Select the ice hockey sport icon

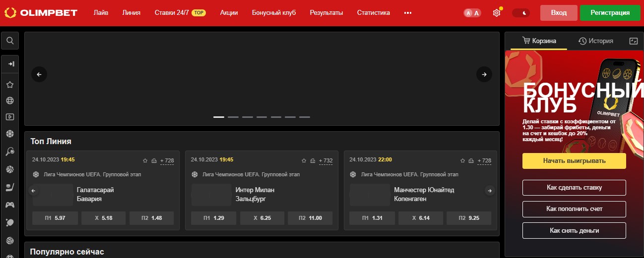[x=10, y=187]
